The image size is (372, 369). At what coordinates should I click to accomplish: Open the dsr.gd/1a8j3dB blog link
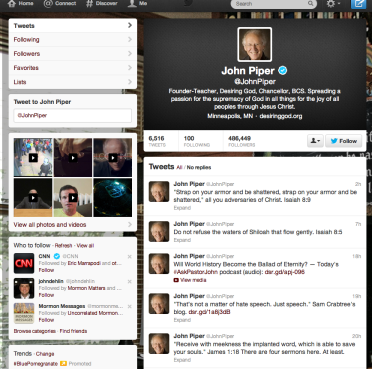209,312
